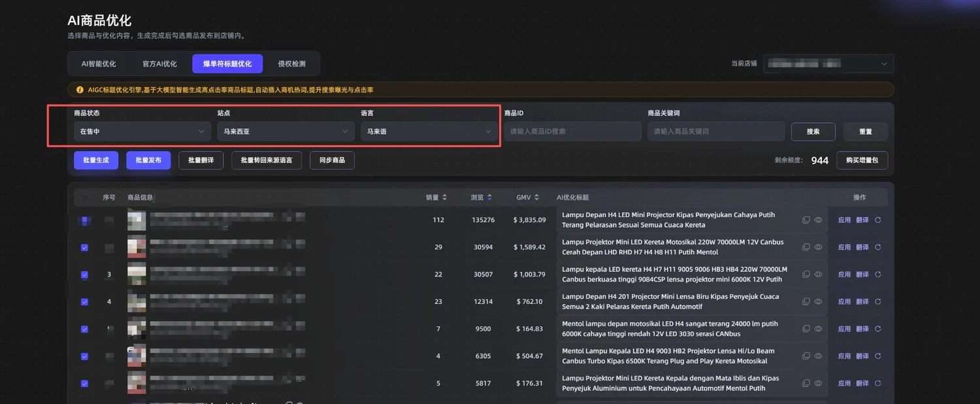Uncheck the row with 6305 views
The height and width of the screenshot is (404, 980).
click(x=84, y=357)
